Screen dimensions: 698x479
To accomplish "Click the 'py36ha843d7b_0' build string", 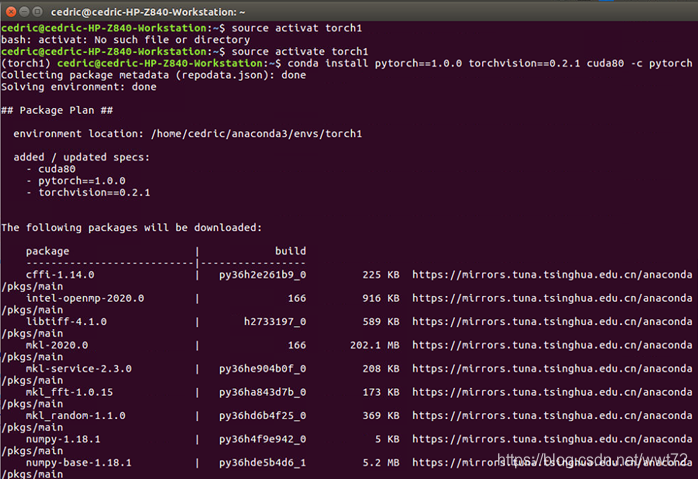I will (x=263, y=392).
